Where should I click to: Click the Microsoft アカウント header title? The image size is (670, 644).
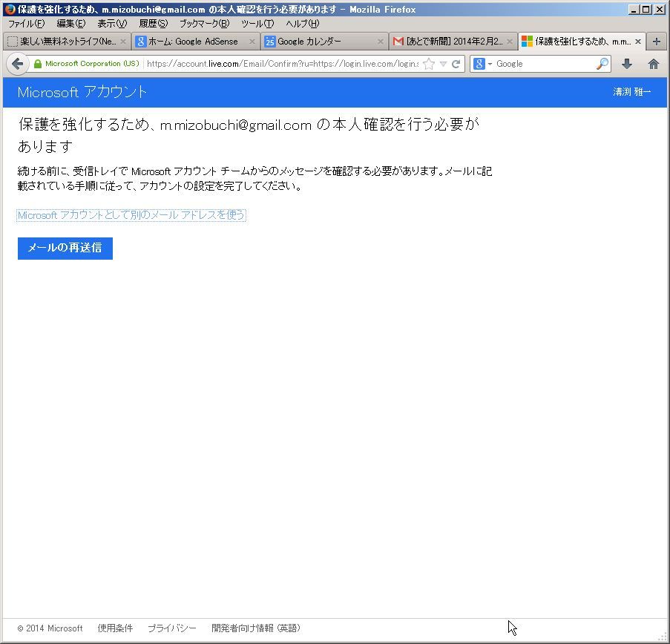click(82, 92)
